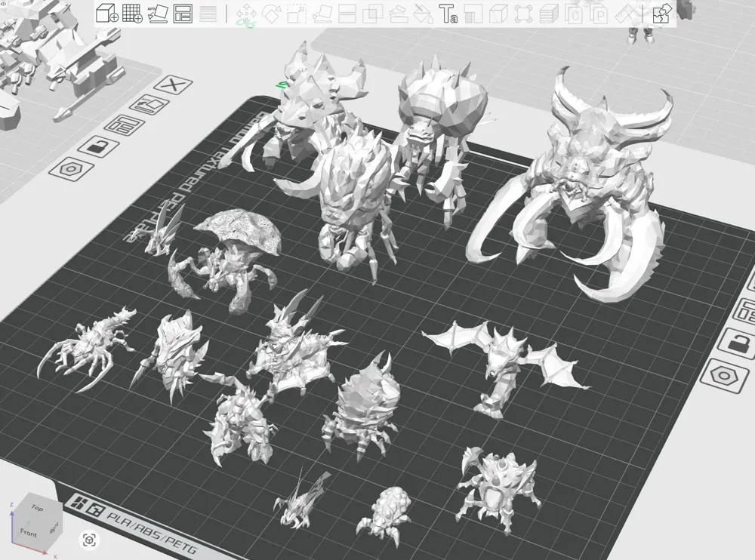755x560 pixels.
Task: Open variable layer height tool
Action: point(208,14)
